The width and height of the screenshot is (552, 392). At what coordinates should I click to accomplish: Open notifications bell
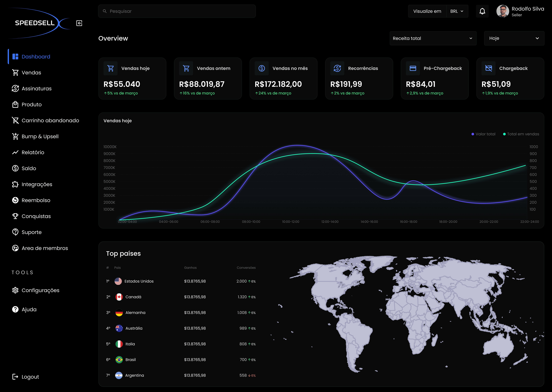(x=482, y=11)
